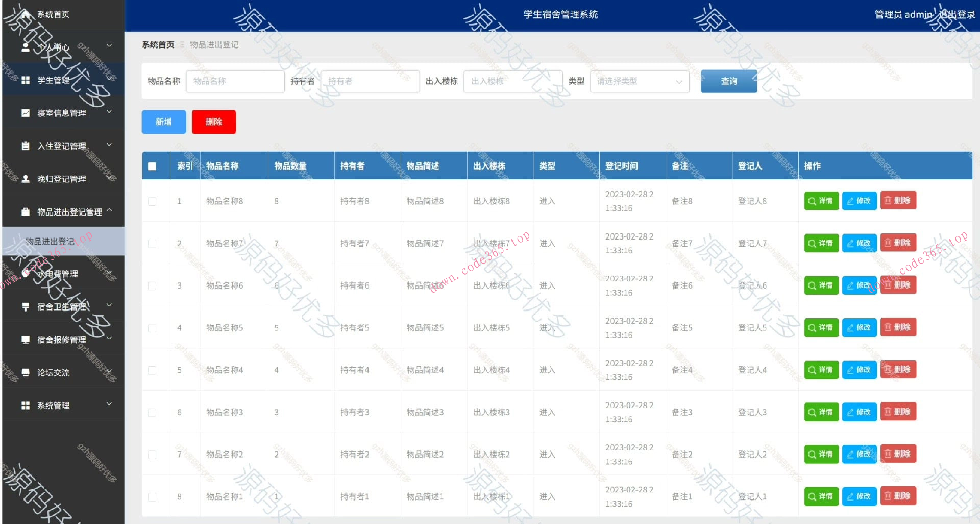This screenshot has width=980, height=524.
Task: Select the clipboard icon beside 入住登记管理
Action: click(x=26, y=146)
